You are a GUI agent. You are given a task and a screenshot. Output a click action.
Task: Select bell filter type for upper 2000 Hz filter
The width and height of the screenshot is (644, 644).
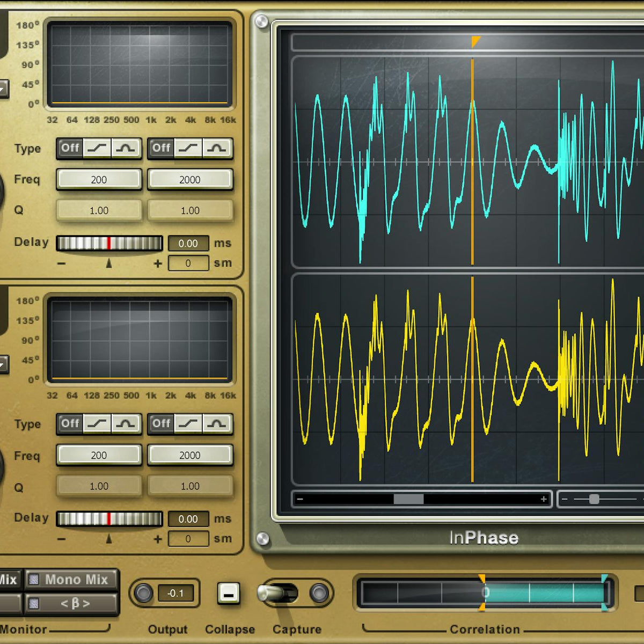pos(217,148)
